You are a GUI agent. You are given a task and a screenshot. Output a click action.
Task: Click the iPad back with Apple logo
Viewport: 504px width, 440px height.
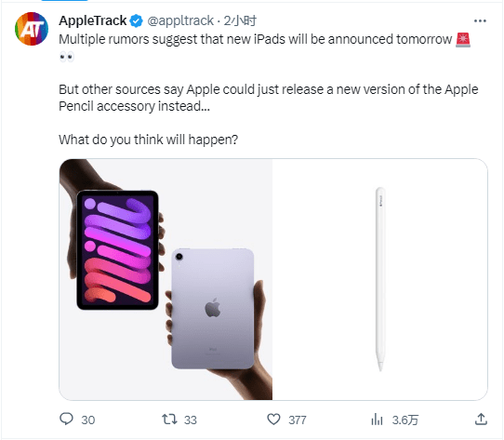coord(213,309)
